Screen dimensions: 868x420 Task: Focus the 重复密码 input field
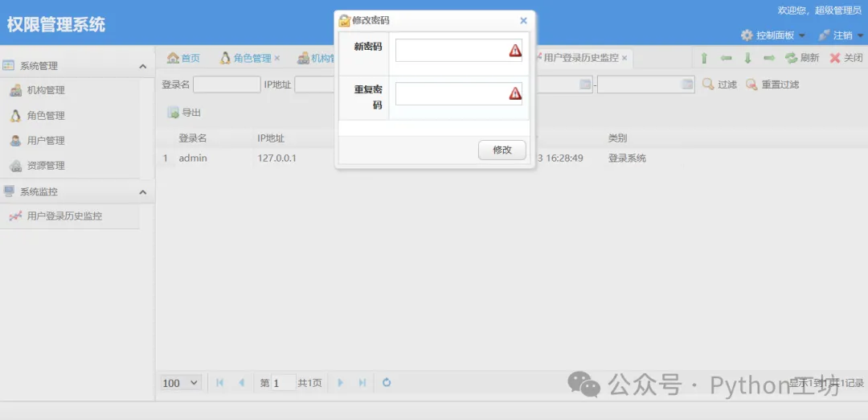(x=458, y=93)
